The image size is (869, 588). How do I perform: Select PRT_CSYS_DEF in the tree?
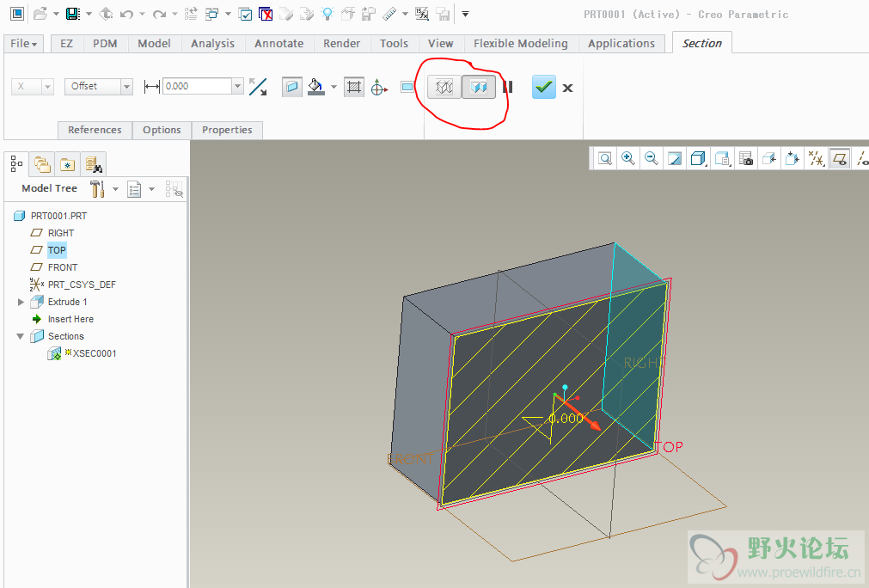pyautogui.click(x=82, y=285)
